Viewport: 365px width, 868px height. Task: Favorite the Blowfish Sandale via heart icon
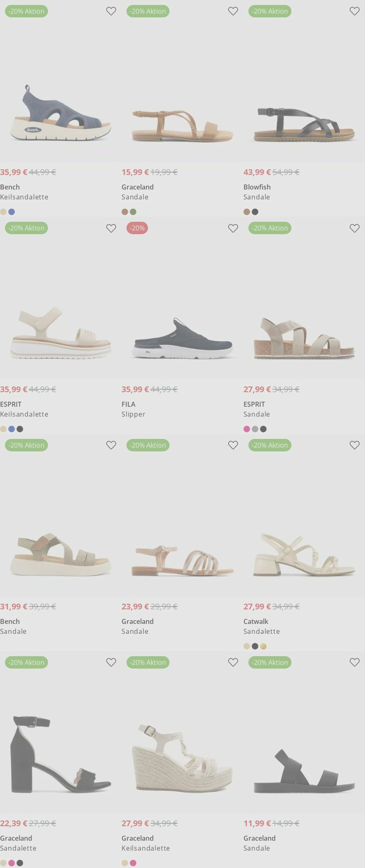[354, 11]
